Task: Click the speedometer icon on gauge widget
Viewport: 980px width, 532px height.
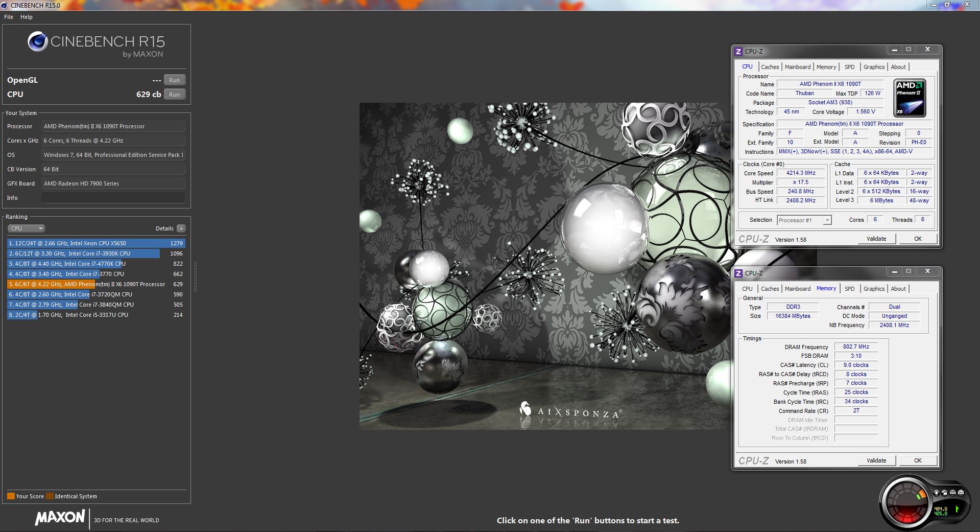Action: (961, 493)
